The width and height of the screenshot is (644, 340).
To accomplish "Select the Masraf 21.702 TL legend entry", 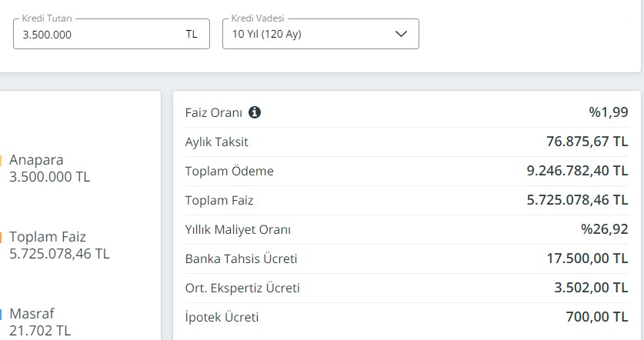I will [x=39, y=322].
